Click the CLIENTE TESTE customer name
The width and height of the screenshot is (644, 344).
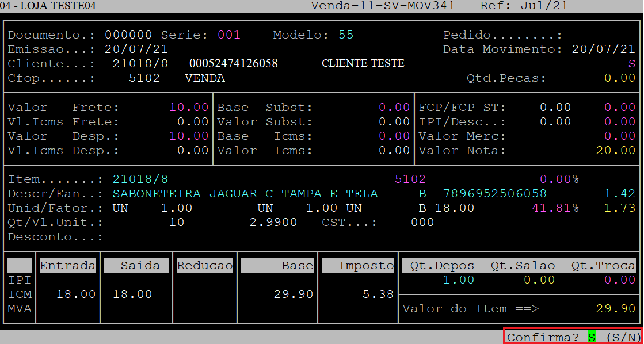click(363, 63)
